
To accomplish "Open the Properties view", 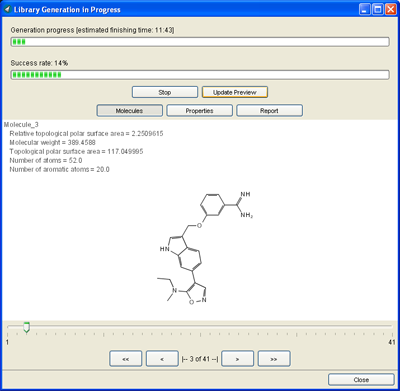I will click(199, 111).
